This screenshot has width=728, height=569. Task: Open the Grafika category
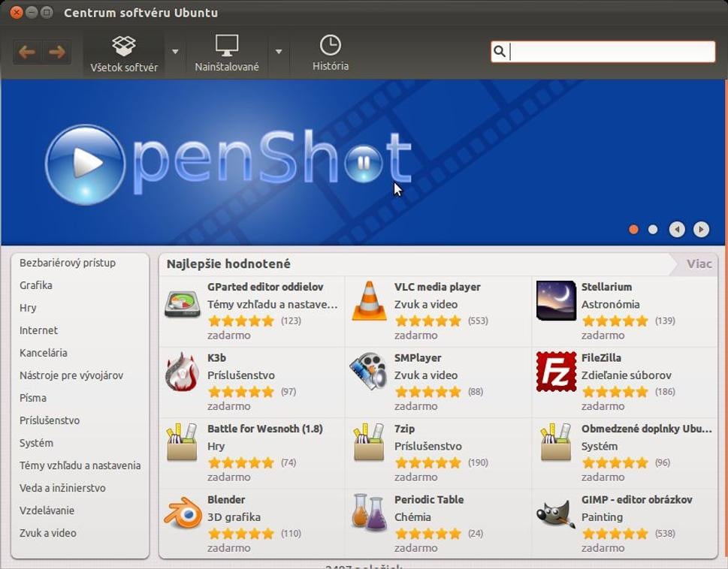pos(36,285)
